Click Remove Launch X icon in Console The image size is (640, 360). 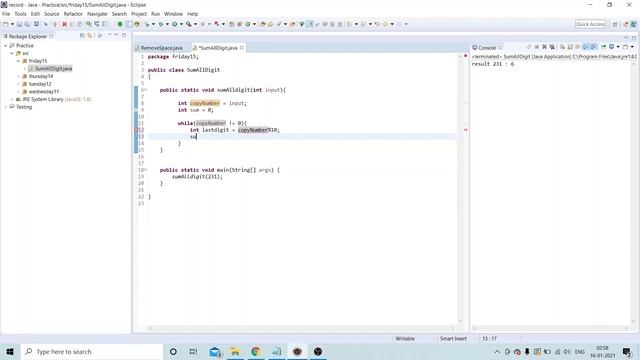pos(544,47)
